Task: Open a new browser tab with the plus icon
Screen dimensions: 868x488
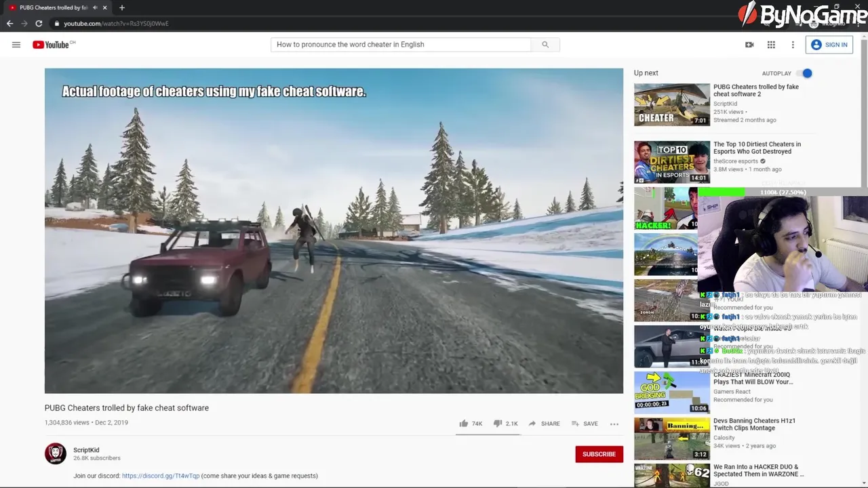Action: (122, 7)
